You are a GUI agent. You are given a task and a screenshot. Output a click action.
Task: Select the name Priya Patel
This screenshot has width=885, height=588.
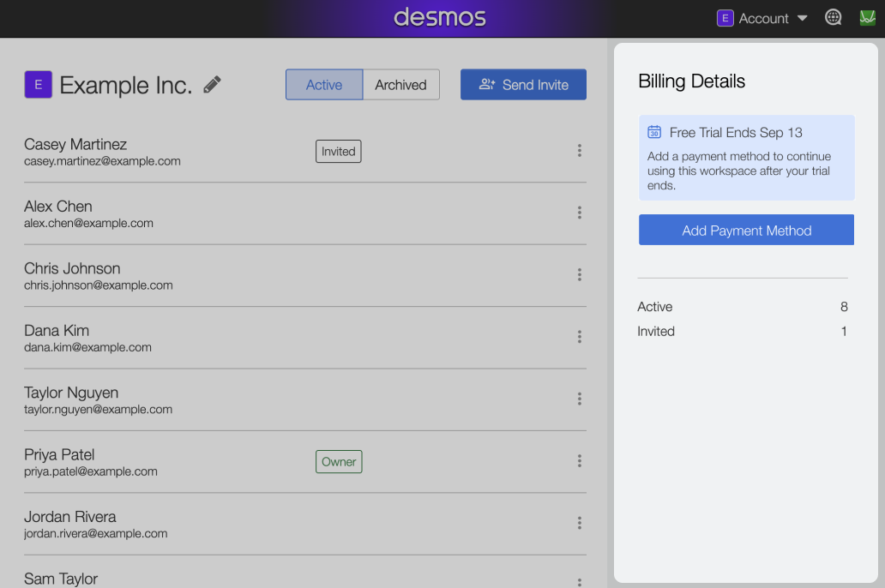tap(59, 455)
